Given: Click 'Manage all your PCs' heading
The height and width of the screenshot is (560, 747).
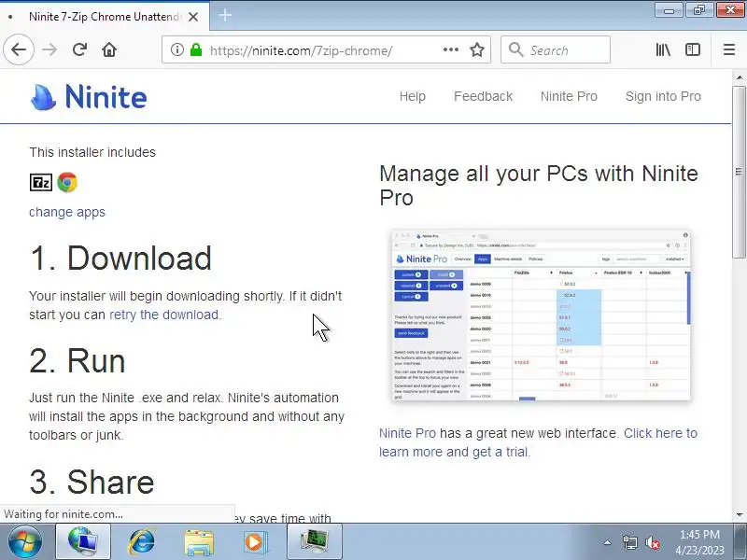Looking at the screenshot, I should (x=539, y=186).
